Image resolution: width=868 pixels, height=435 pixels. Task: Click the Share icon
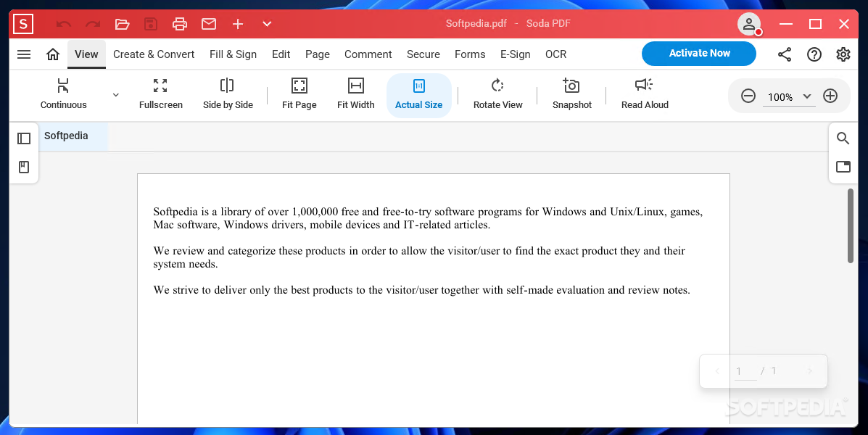785,54
